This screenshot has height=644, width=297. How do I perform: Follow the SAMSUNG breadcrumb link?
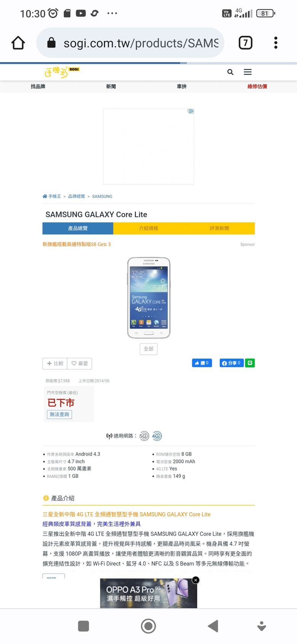coord(102,197)
